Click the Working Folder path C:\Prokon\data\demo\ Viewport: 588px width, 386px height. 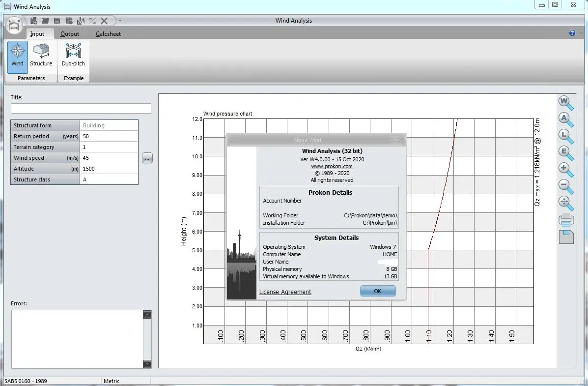click(370, 215)
